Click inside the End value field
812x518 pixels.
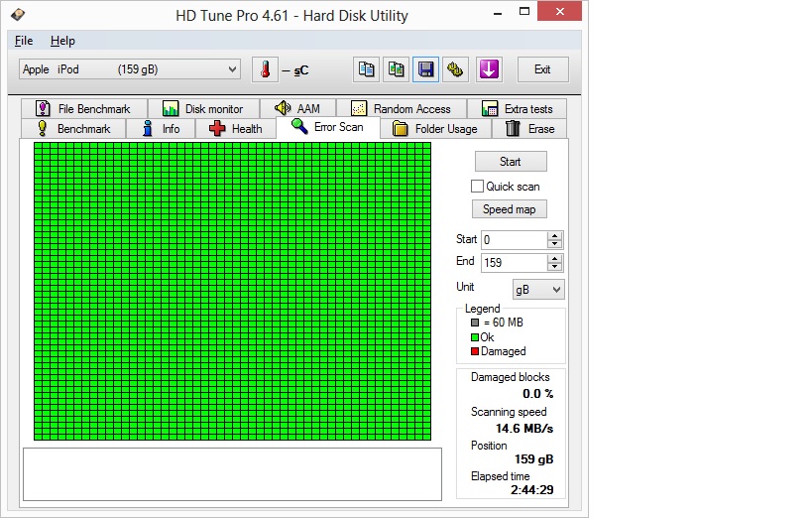coord(513,263)
